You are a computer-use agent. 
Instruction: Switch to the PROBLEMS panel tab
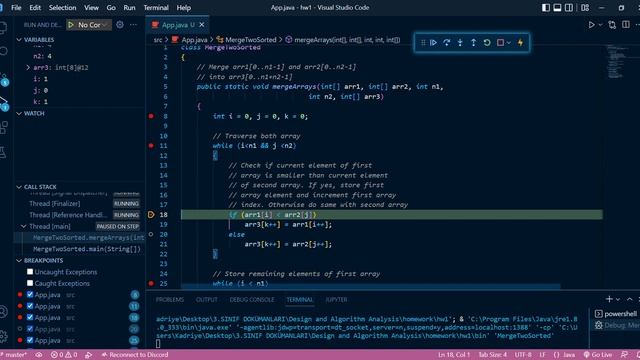pos(170,299)
